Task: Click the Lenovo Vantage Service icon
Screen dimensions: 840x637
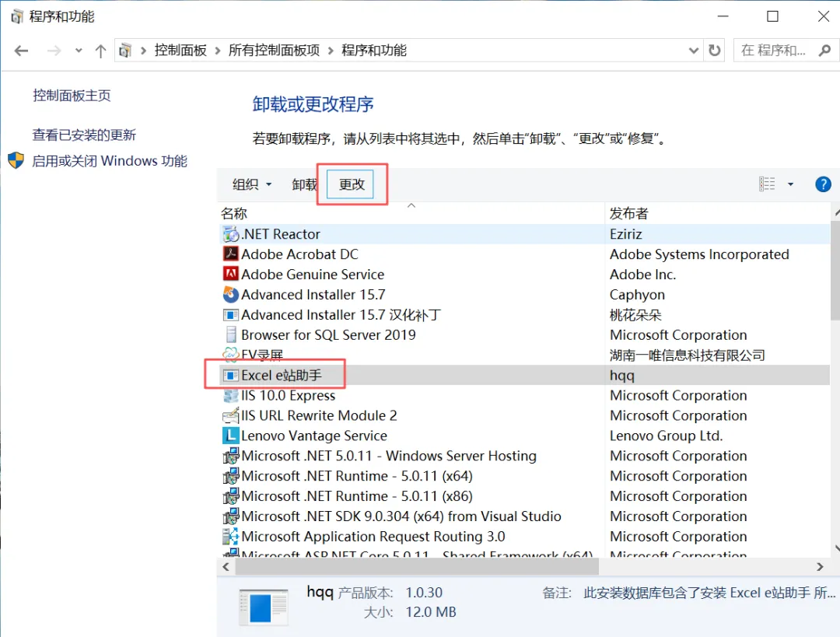Action: 230,436
